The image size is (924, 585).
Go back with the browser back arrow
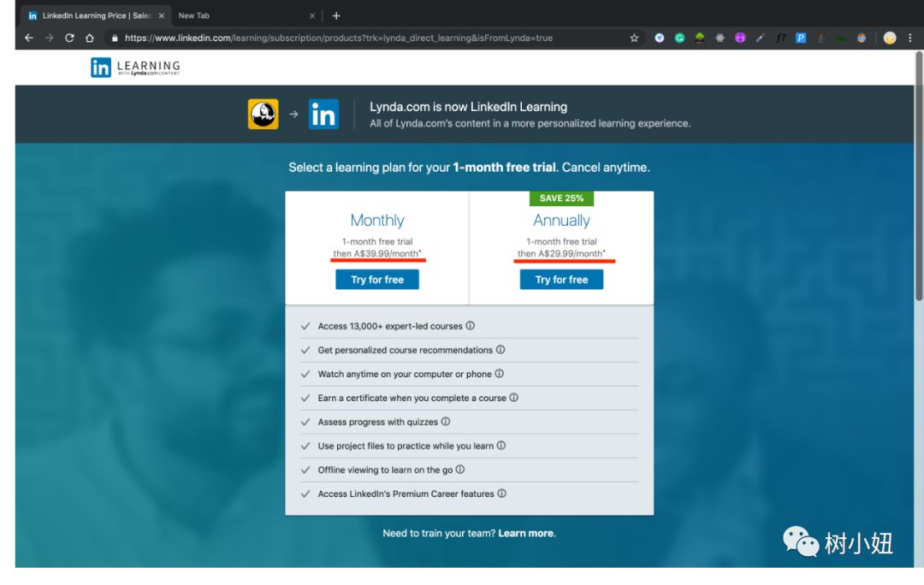pyautogui.click(x=29, y=38)
